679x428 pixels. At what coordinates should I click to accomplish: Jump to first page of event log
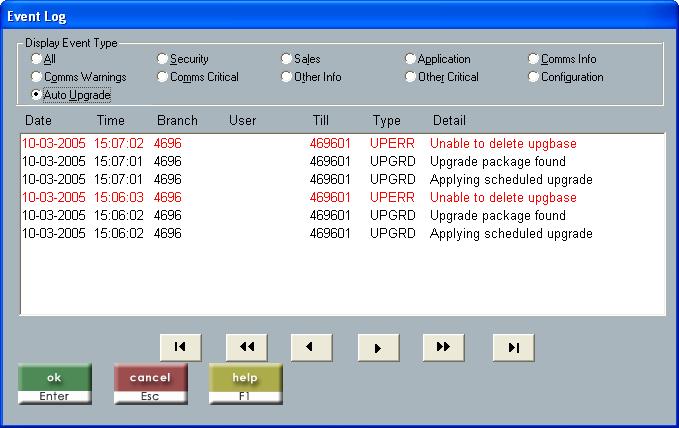point(180,347)
